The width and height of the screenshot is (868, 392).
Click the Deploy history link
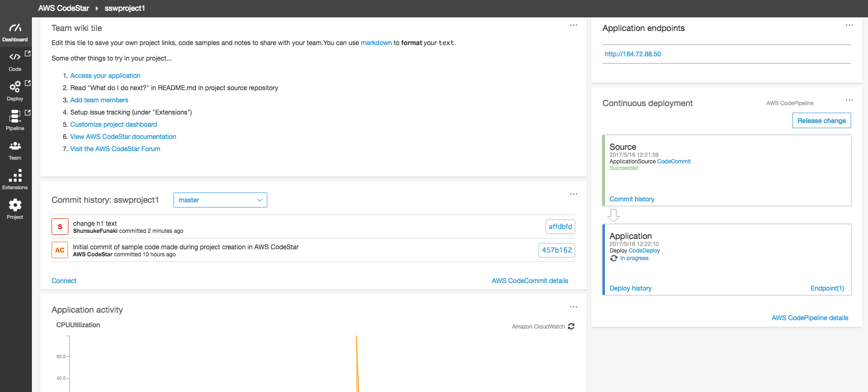pyautogui.click(x=630, y=288)
